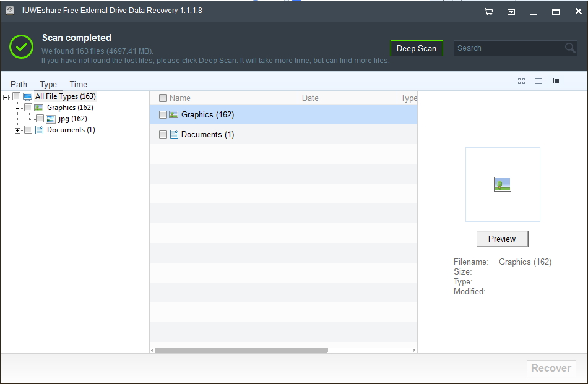Sort by the Type column header
This screenshot has height=384, width=588.
pyautogui.click(x=409, y=98)
